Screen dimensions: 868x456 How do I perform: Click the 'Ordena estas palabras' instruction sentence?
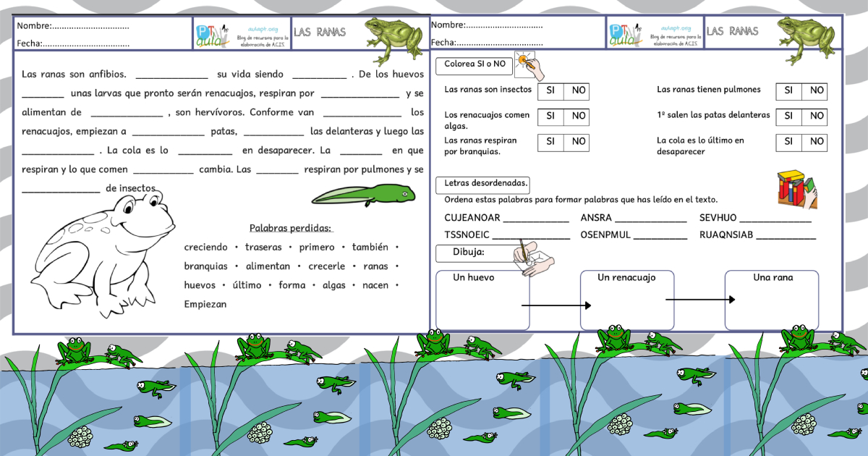[581, 200]
